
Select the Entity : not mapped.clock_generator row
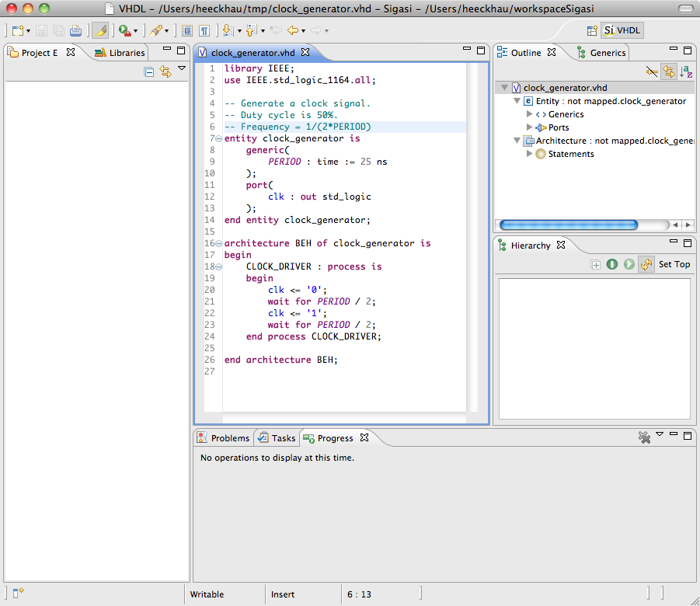(x=604, y=101)
